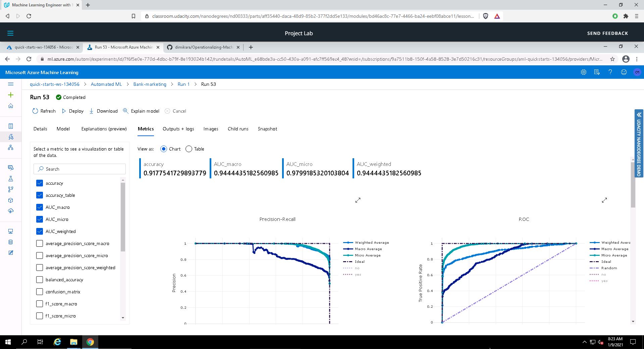Click the Refresh icon for Run 53
Image resolution: width=644 pixels, height=349 pixels.
click(35, 111)
